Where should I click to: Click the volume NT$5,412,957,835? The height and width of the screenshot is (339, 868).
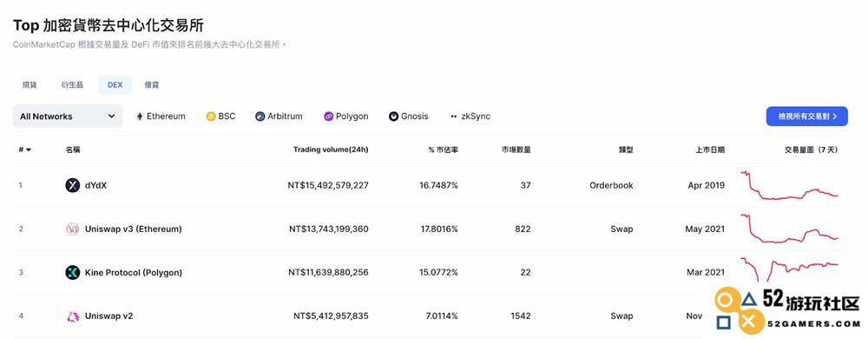coord(331,316)
